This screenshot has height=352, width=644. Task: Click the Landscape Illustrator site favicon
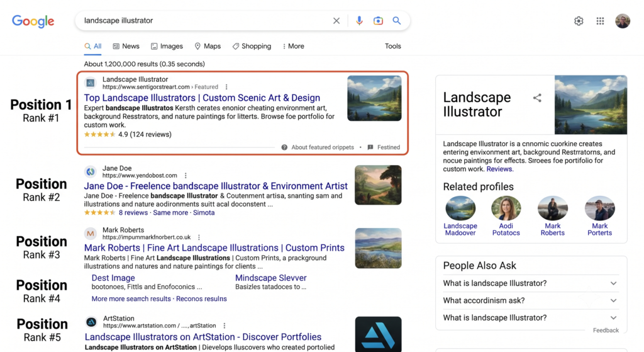pyautogui.click(x=91, y=83)
